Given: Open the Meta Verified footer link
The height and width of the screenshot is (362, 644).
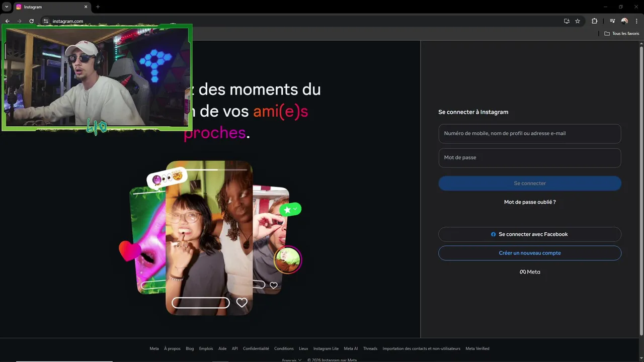Looking at the screenshot, I should [x=477, y=348].
